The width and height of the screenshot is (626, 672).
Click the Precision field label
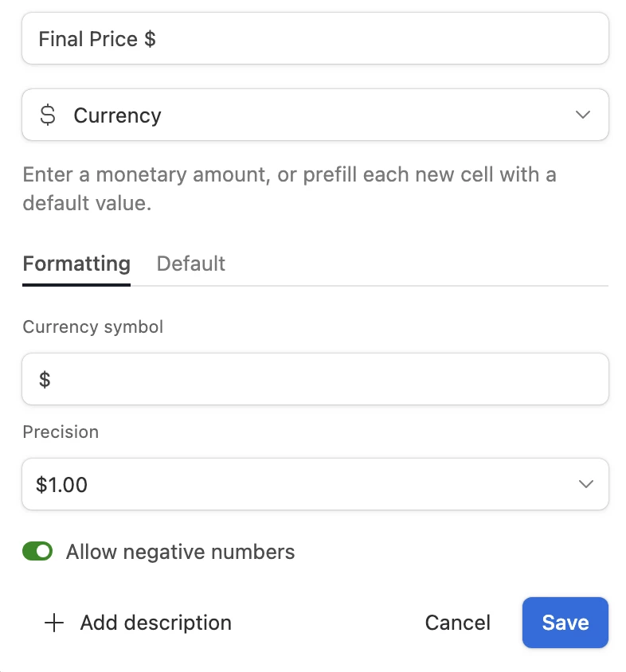[61, 432]
